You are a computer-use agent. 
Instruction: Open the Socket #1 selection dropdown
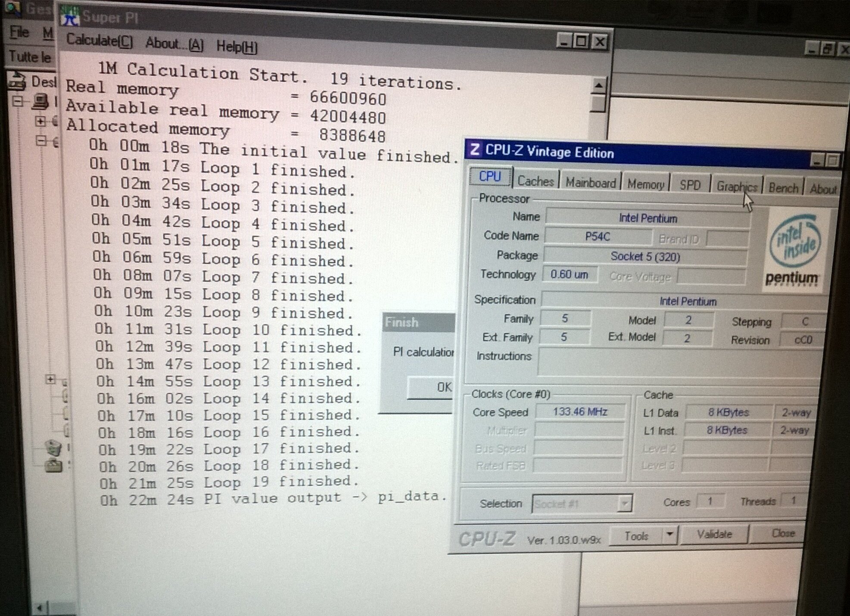[x=624, y=503]
